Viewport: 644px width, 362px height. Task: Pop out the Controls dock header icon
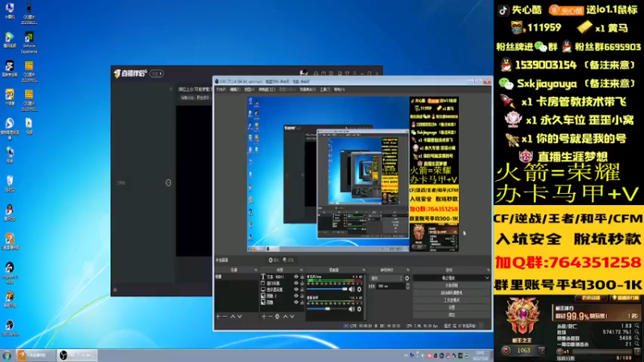pos(489,270)
